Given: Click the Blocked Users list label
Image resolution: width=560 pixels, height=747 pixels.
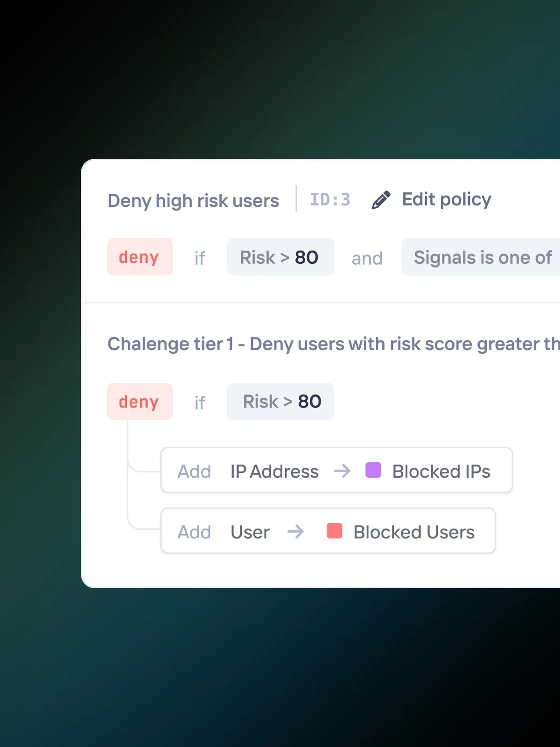Looking at the screenshot, I should coord(413,532).
